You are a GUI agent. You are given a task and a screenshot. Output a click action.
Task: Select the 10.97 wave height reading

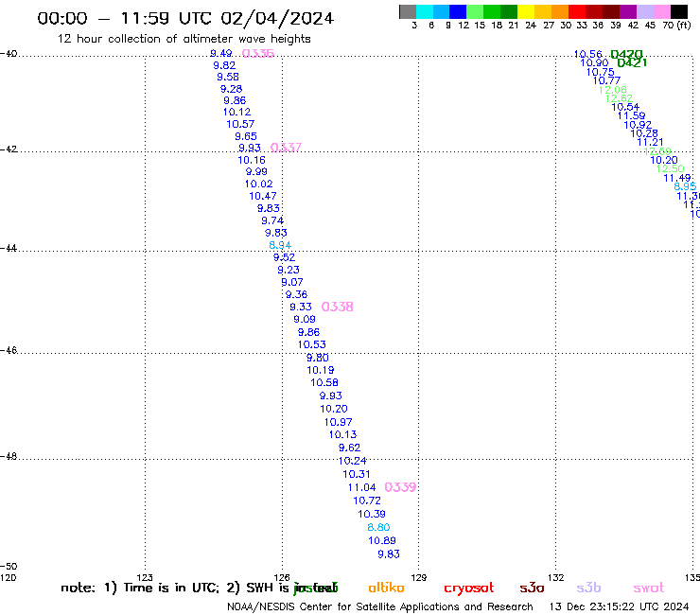[339, 422]
